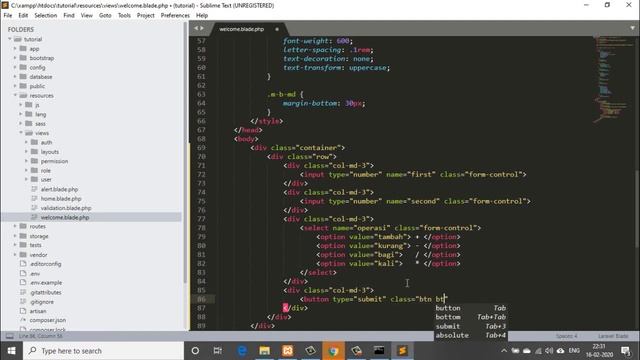Toggle side bar via status bar icon
The height and width of the screenshot is (360, 640).
(x=9, y=336)
